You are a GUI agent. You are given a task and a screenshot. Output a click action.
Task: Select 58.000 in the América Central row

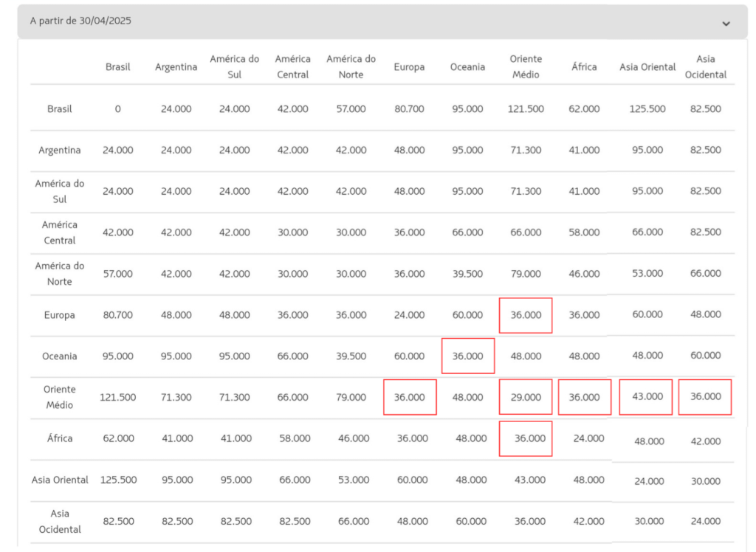pos(584,232)
